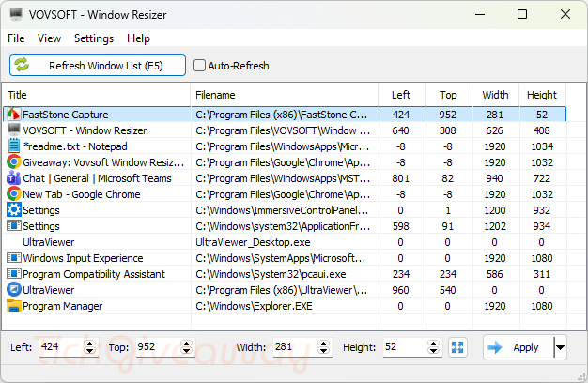
Task: Select the '*readme.txt - Notepad' row
Action: (x=285, y=146)
